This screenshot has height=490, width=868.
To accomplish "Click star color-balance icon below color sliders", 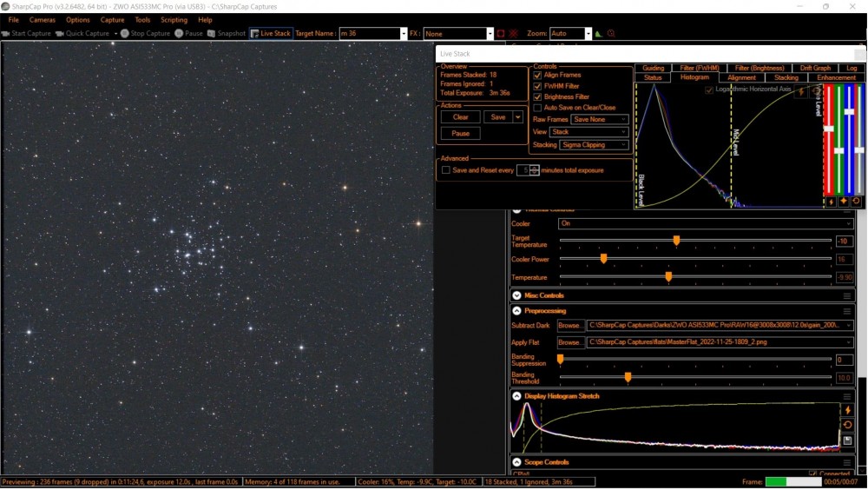I will (x=843, y=202).
